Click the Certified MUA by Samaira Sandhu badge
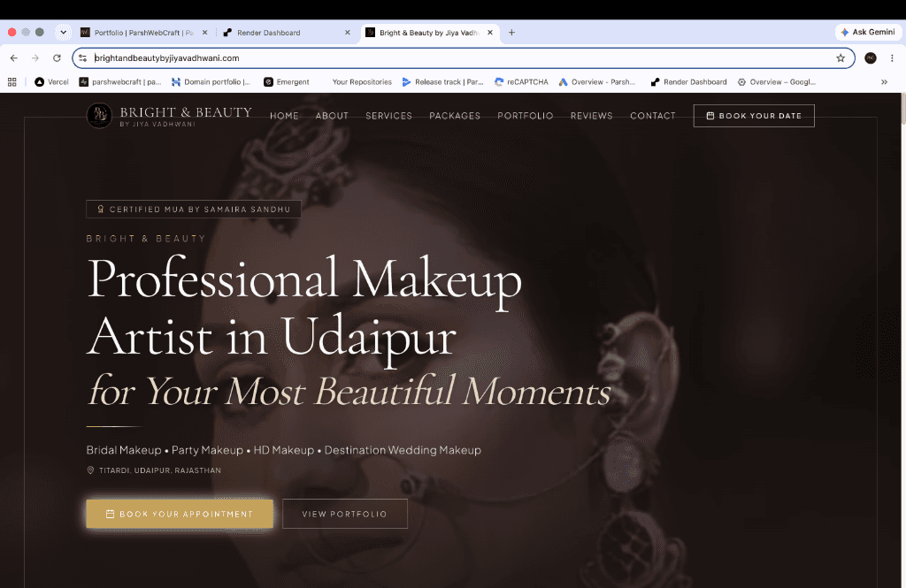The width and height of the screenshot is (906, 588). tap(194, 209)
